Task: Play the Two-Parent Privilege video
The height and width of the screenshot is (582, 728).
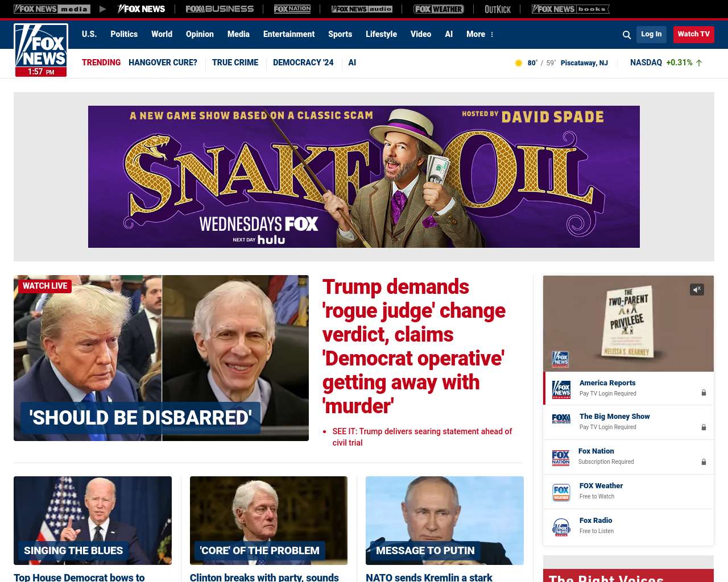Action: 628,323
